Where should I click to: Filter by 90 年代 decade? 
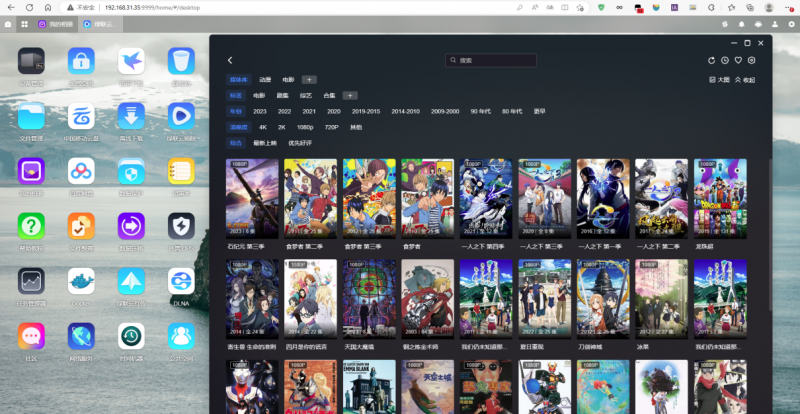click(x=481, y=111)
